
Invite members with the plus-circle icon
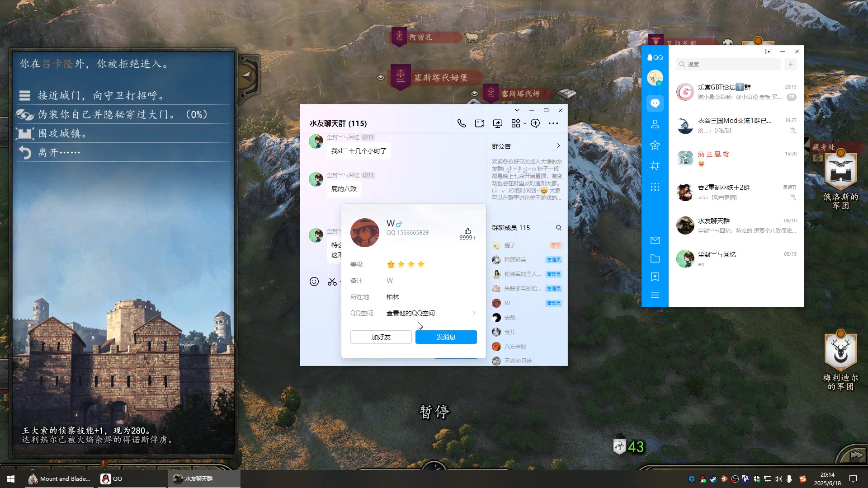(535, 123)
